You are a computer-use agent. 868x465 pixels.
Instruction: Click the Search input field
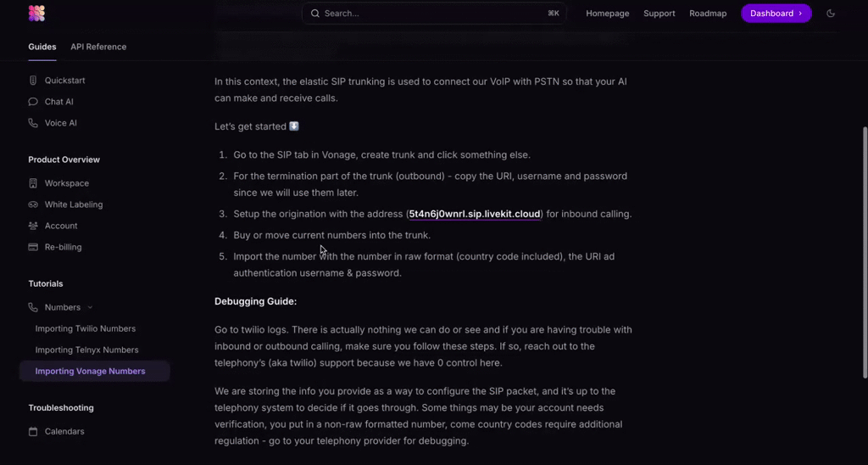coord(434,14)
